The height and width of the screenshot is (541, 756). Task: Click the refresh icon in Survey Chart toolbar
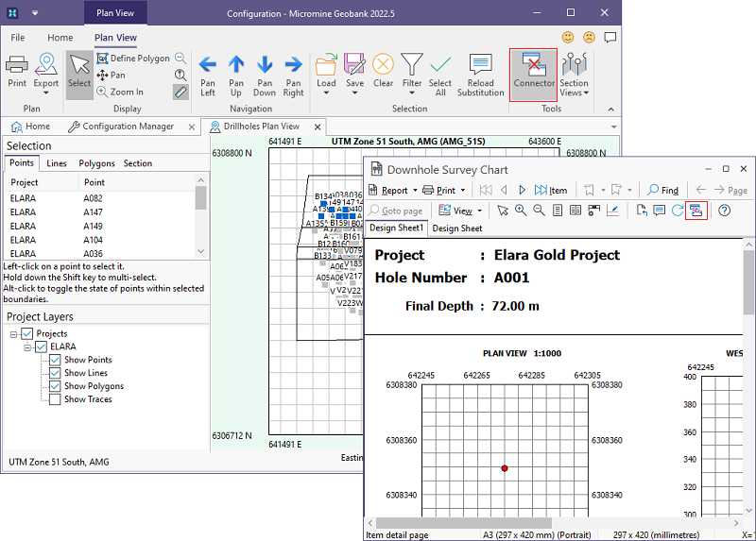678,211
